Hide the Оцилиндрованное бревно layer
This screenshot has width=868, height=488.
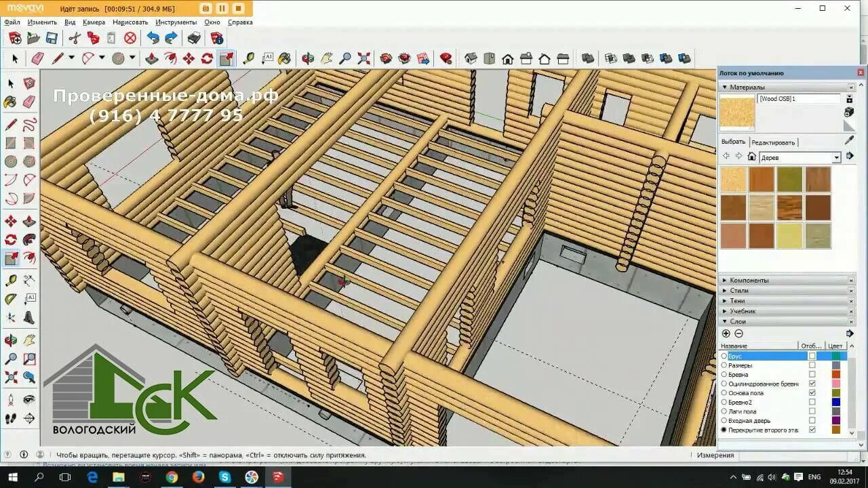[x=812, y=384]
